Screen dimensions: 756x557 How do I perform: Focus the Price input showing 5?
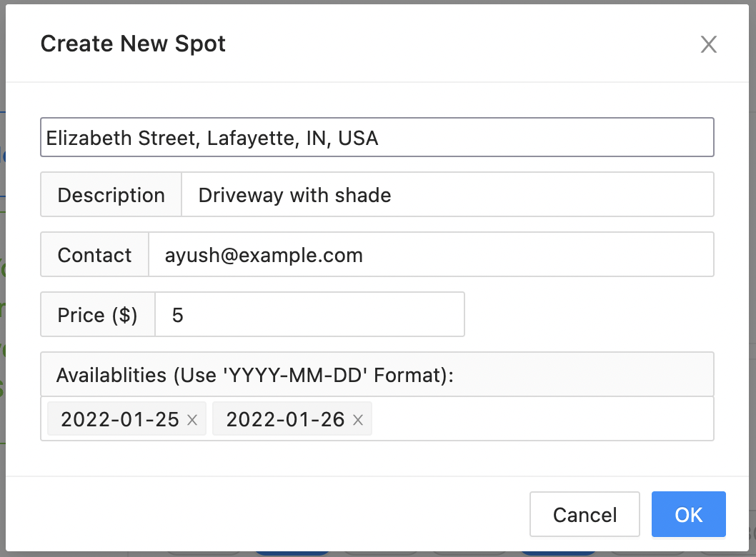[309, 315]
